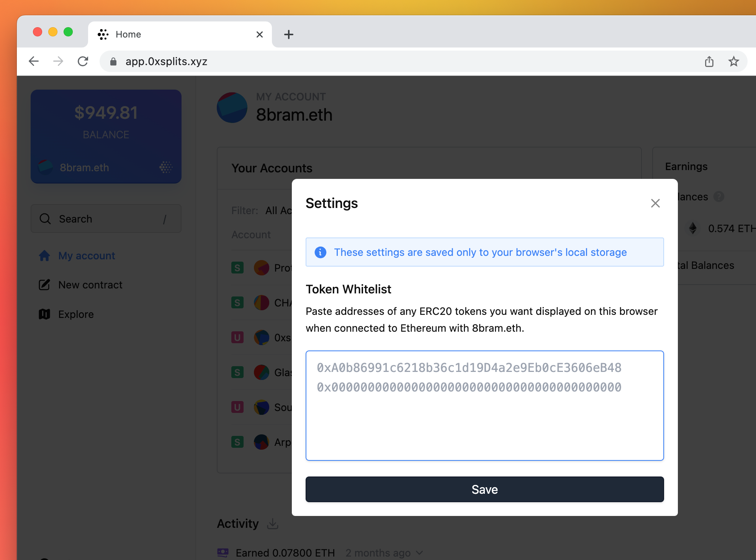The height and width of the screenshot is (560, 756).
Task: Click the address bar URL
Action: (166, 61)
